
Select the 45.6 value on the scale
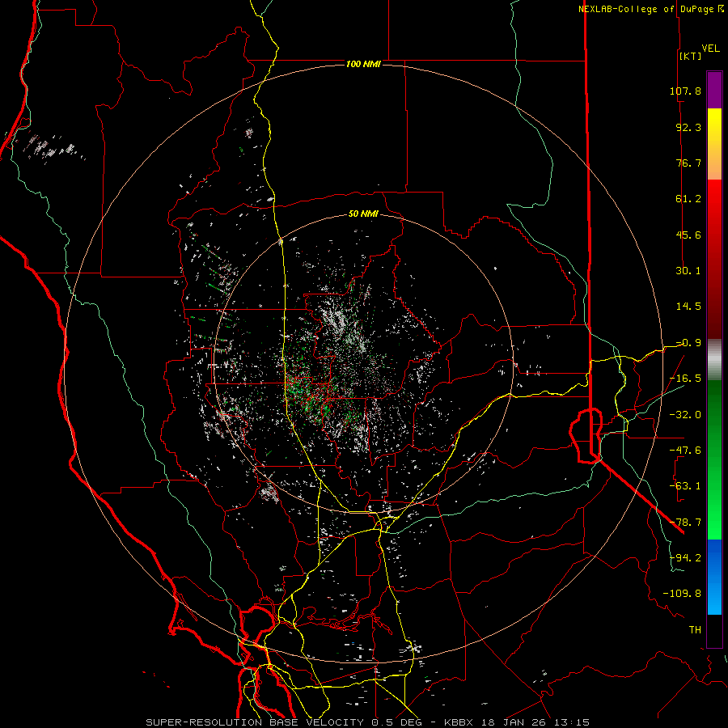click(x=688, y=235)
